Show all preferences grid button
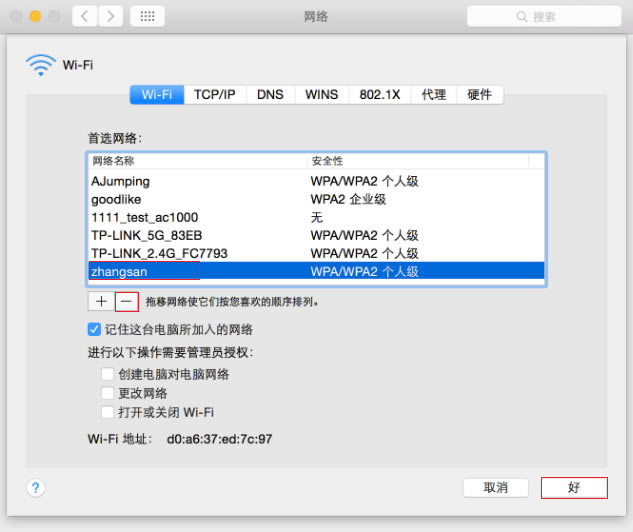 [147, 17]
